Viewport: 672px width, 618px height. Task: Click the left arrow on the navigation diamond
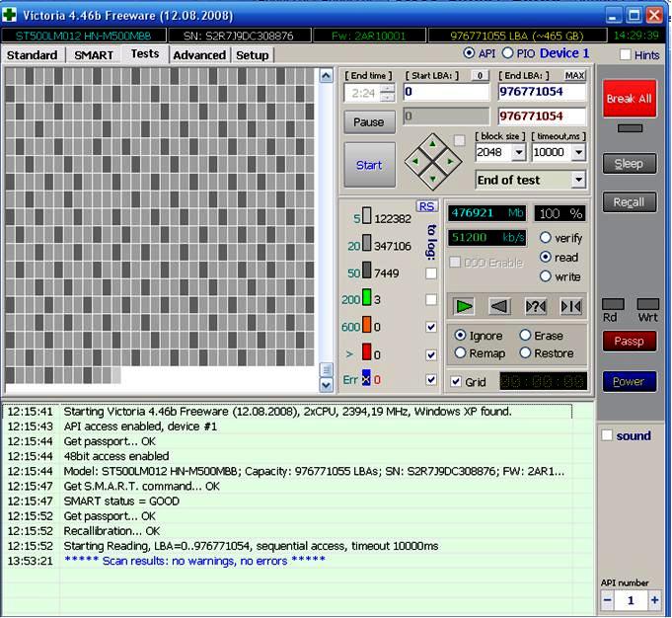pos(414,161)
